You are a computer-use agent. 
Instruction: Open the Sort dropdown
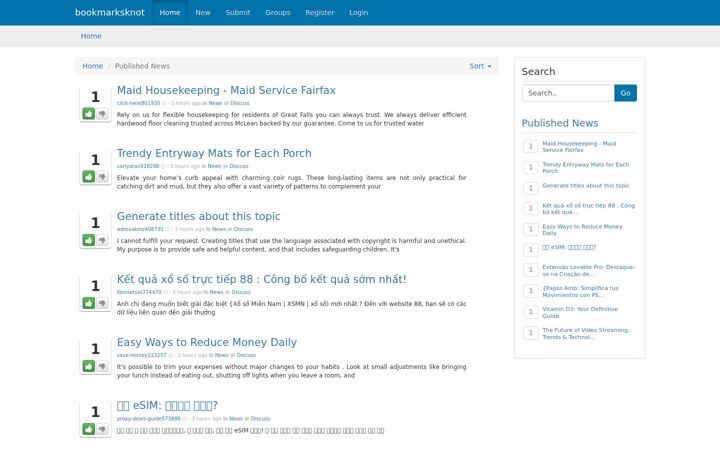pos(480,66)
